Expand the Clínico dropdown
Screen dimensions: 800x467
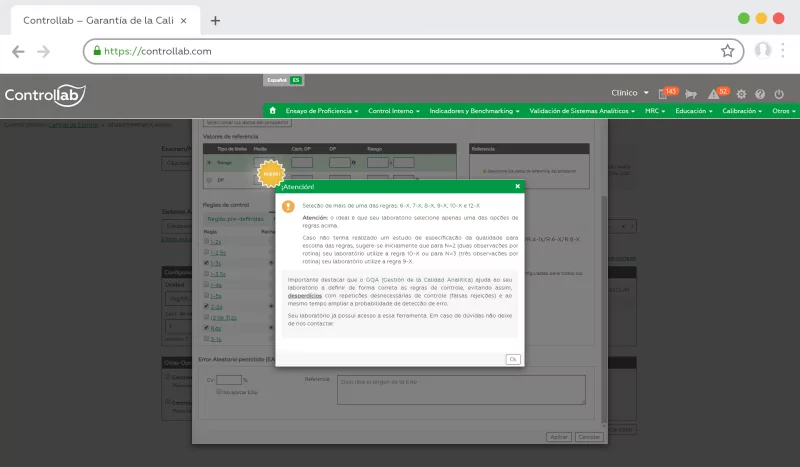coord(630,93)
